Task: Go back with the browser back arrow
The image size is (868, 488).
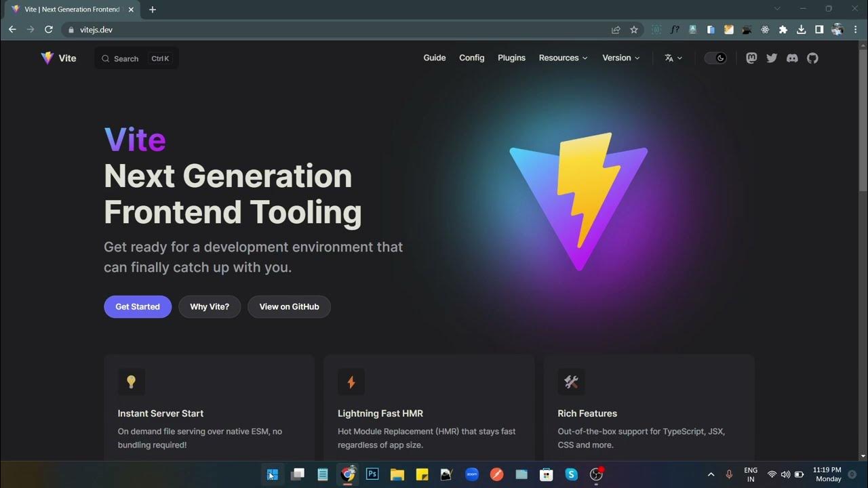Action: click(x=12, y=30)
